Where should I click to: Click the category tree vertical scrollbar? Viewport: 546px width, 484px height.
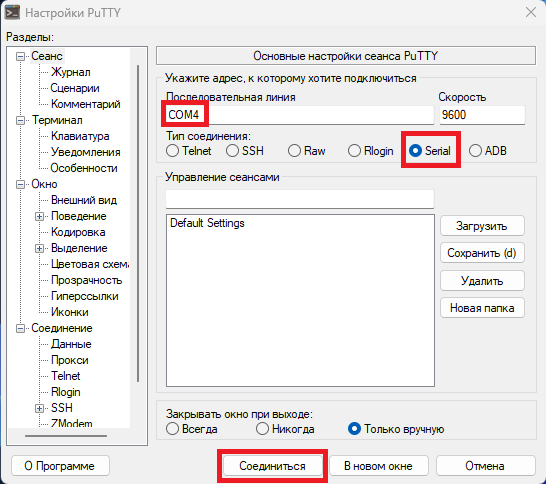pos(138,223)
